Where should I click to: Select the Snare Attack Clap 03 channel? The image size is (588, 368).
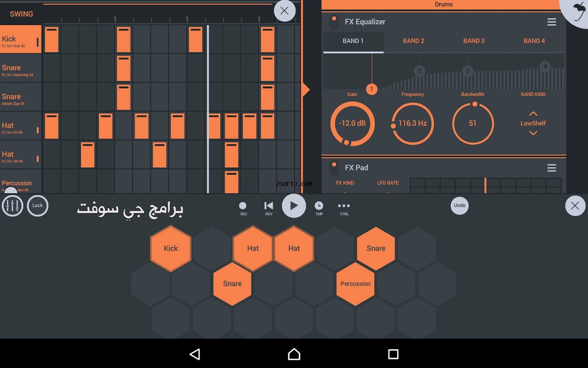pos(20,97)
